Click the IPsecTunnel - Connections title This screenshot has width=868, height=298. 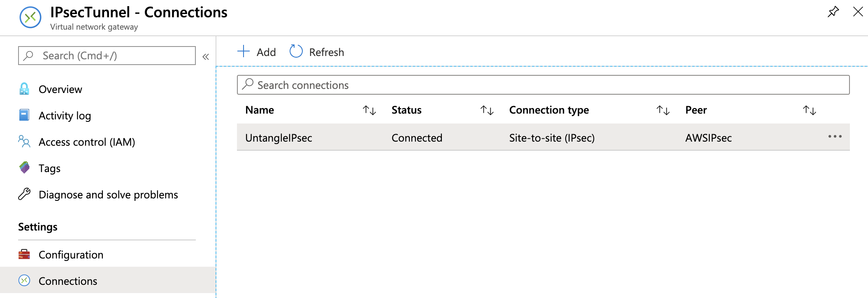click(139, 12)
